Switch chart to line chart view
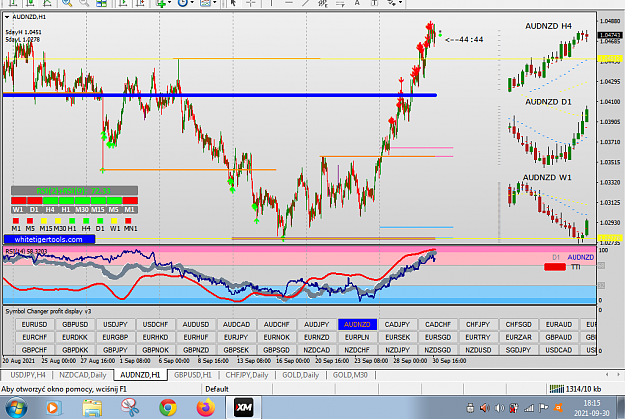Image resolution: width=625 pixels, height=419 pixels. coord(47,3)
